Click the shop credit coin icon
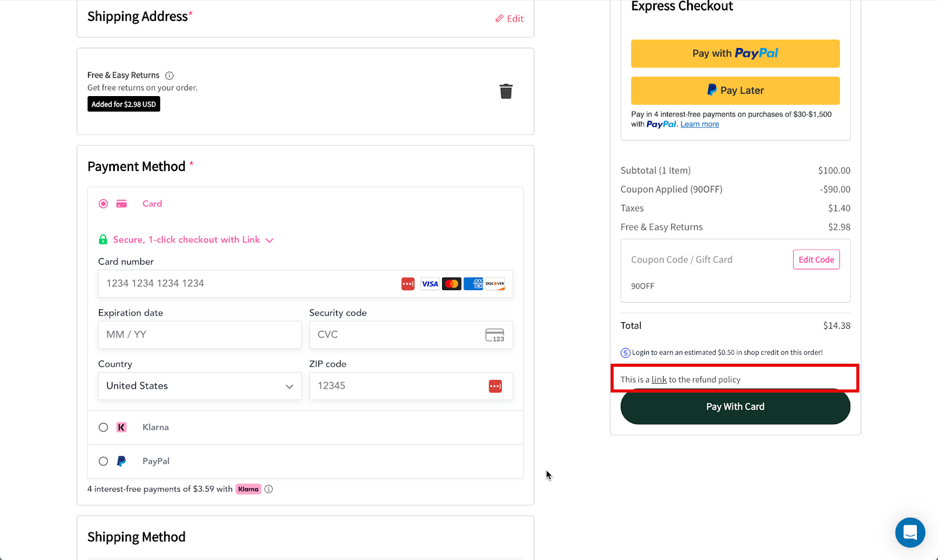Viewport: 938px width, 560px height. pos(626,353)
